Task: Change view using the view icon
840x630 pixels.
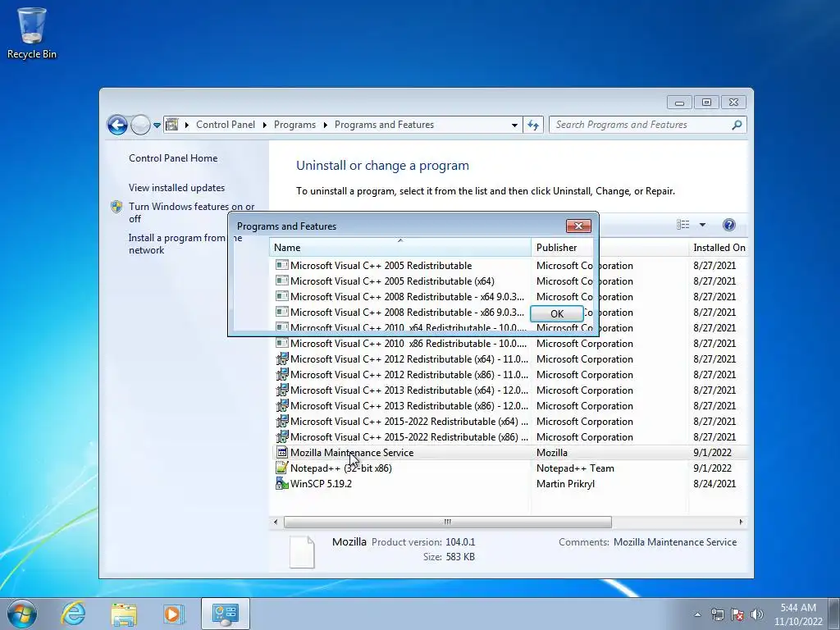Action: [x=683, y=225]
